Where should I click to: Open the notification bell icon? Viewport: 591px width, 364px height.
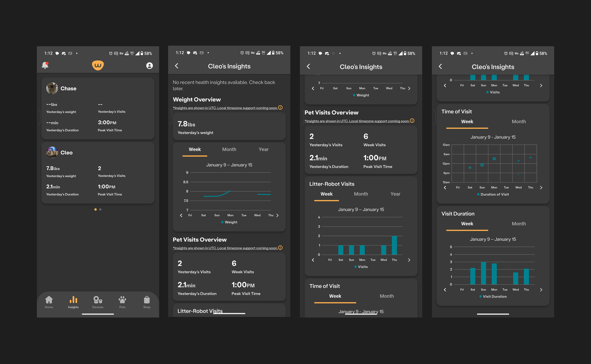point(45,65)
